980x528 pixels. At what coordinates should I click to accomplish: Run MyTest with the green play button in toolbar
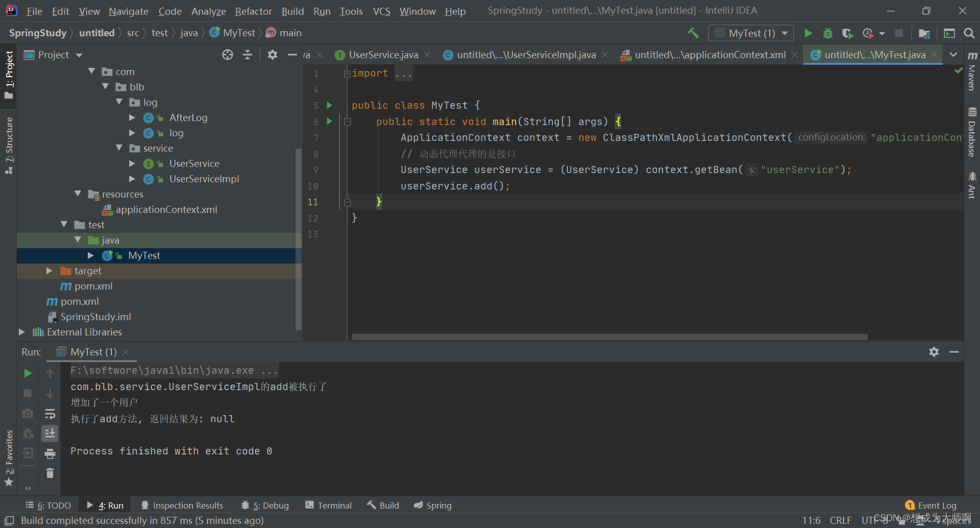tap(808, 33)
